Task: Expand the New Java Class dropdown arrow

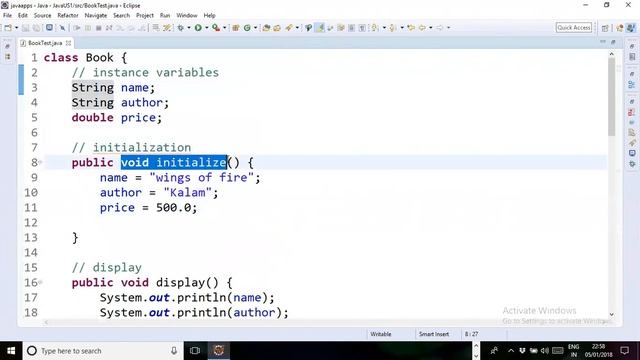Action: [x=256, y=28]
